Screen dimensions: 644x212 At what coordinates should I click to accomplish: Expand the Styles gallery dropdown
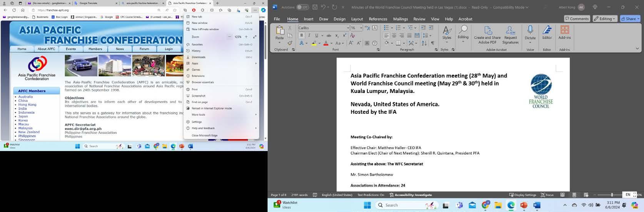[447, 42]
